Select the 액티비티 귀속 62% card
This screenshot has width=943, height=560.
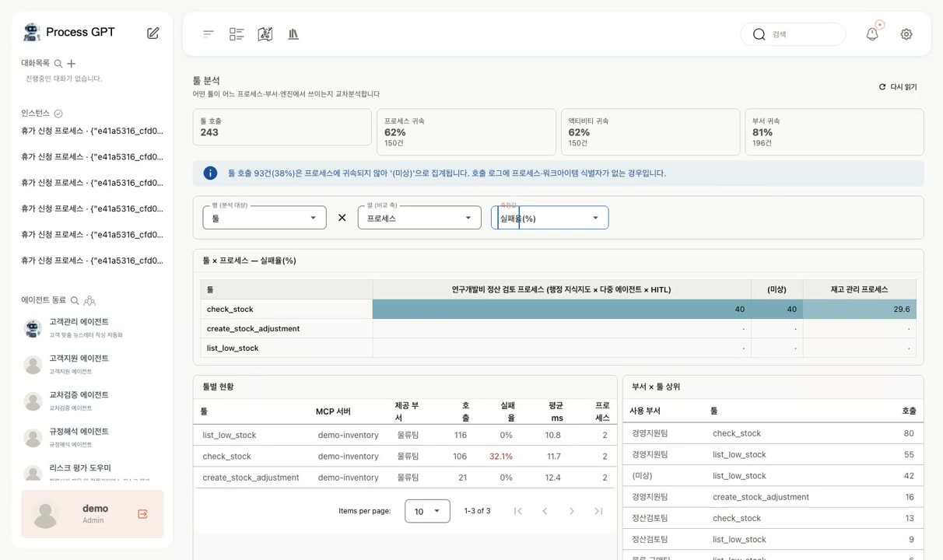(x=650, y=131)
